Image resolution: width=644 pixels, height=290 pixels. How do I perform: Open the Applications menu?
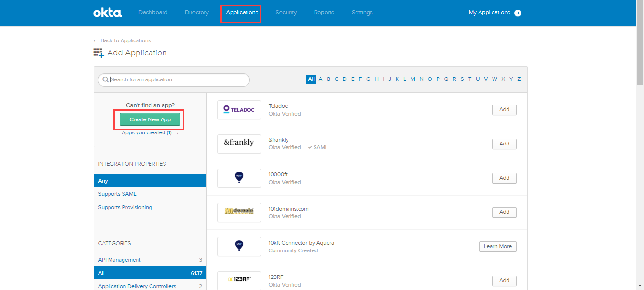point(242,13)
